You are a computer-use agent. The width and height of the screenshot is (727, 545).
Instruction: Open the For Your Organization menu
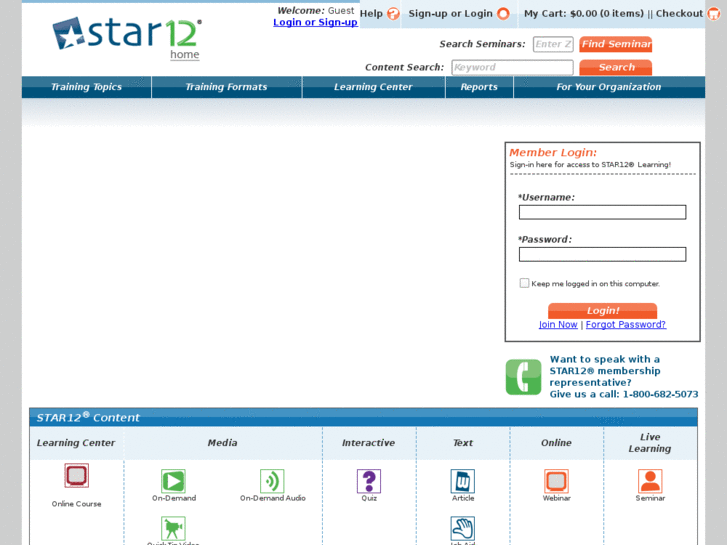pyautogui.click(x=609, y=87)
